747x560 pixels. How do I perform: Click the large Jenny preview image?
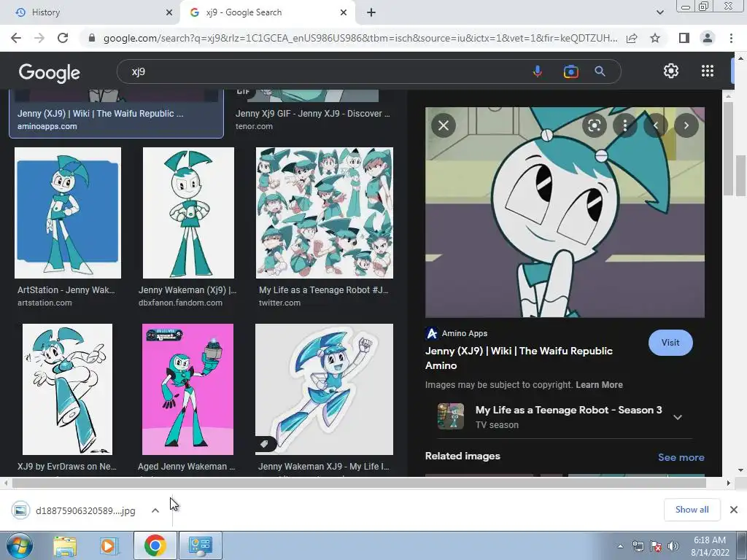(565, 212)
